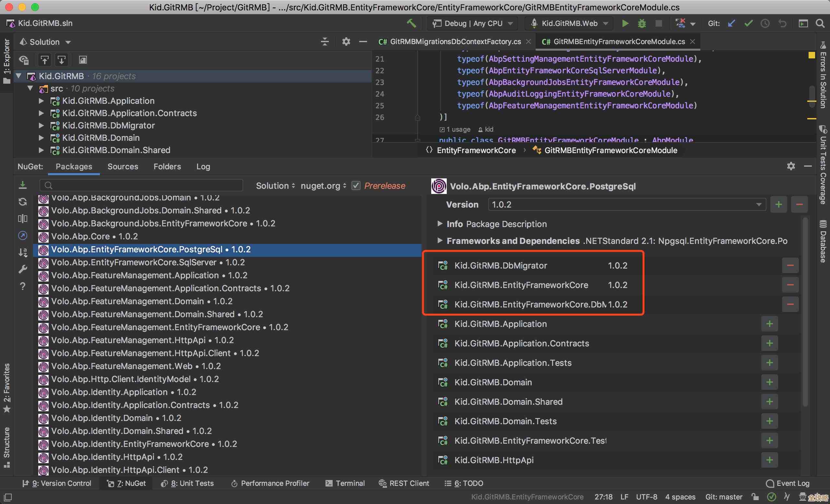Click the NuGet wrench settings icon
The image size is (830, 504).
pos(23,269)
